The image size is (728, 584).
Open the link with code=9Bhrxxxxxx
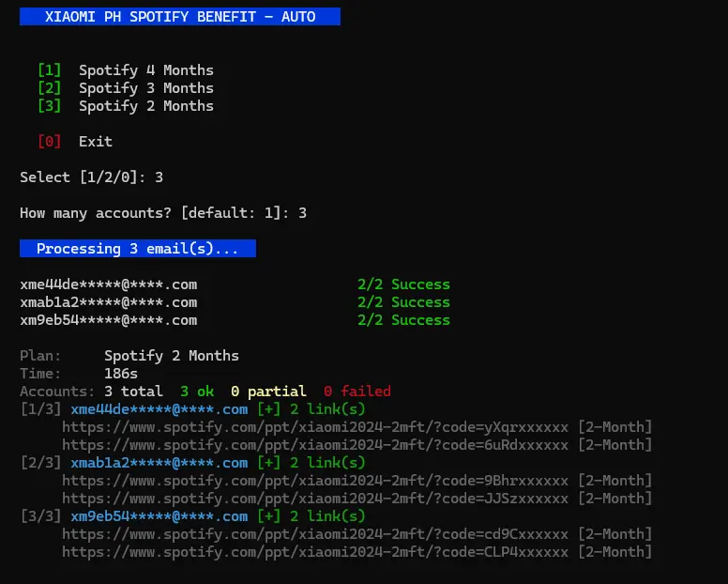coord(315,481)
